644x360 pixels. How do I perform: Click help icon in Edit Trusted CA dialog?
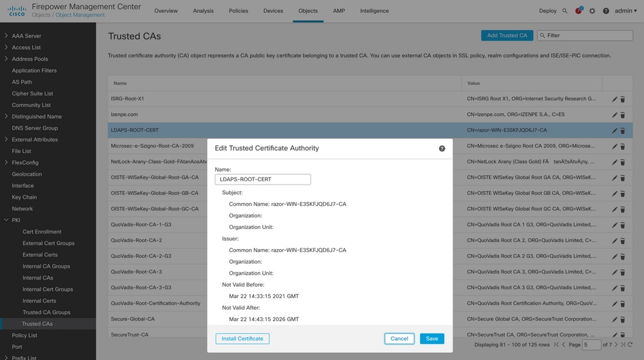tap(442, 148)
